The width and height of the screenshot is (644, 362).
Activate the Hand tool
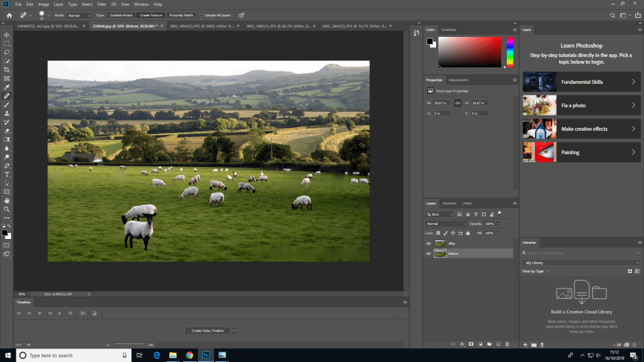pyautogui.click(x=7, y=200)
